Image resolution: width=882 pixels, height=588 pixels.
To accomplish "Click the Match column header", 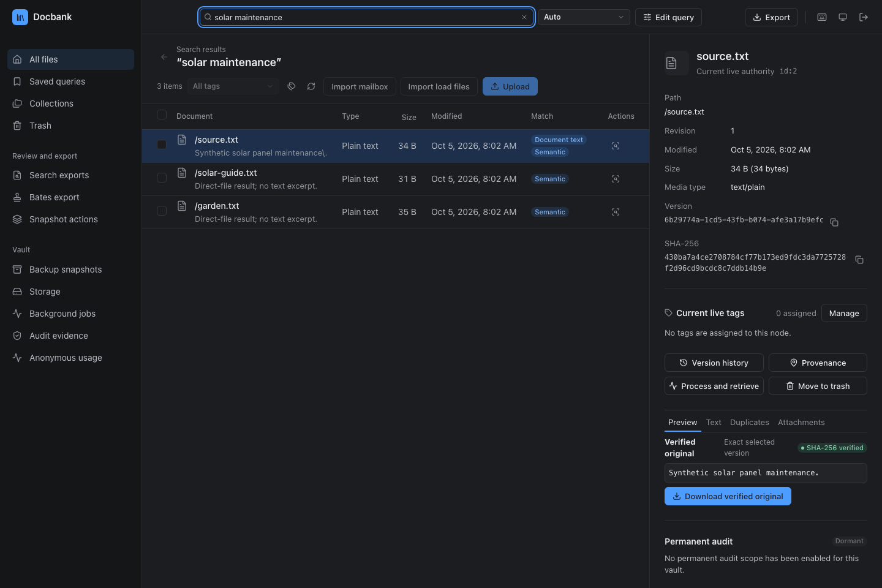I will (x=542, y=116).
